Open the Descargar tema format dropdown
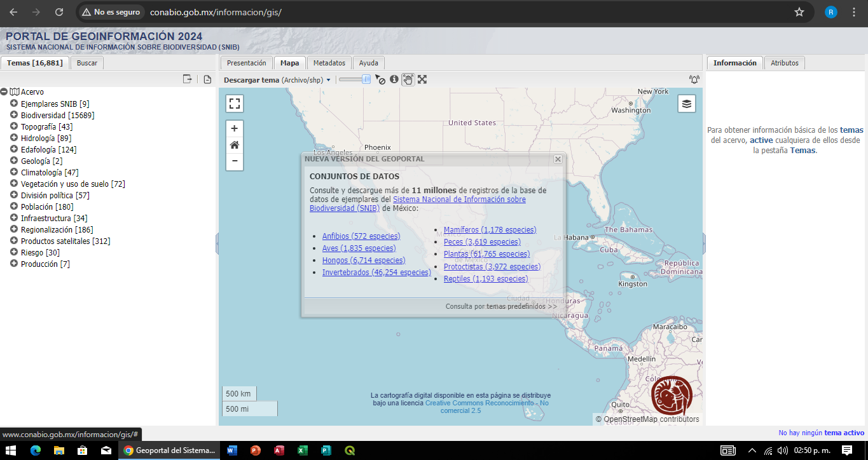This screenshot has width=868, height=460. click(x=328, y=79)
